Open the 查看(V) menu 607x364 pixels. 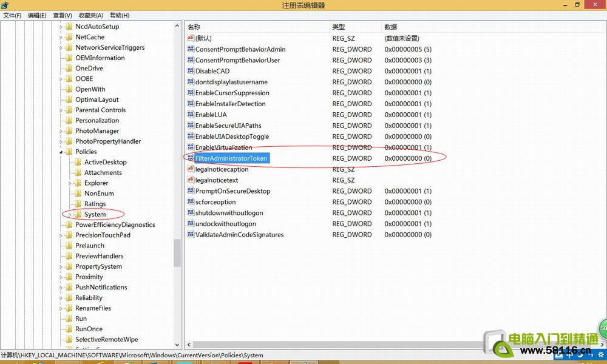tap(63, 16)
